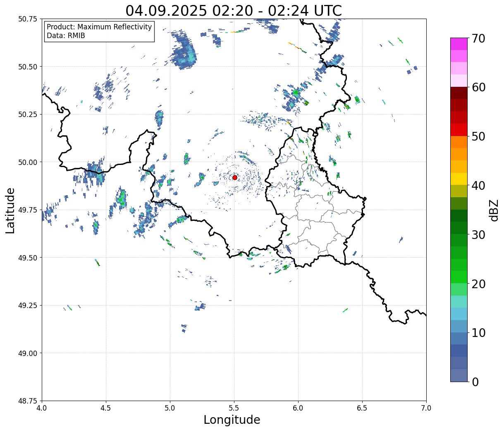Screen dimensions: 504x430
Task: Click the colorbar tick label 70
Action: [x=478, y=38]
